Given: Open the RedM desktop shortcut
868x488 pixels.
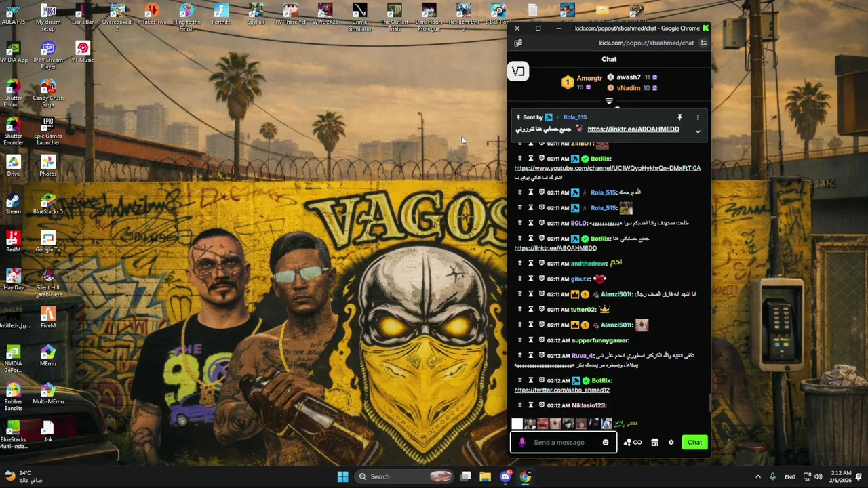Looking at the screenshot, I should 13,242.
